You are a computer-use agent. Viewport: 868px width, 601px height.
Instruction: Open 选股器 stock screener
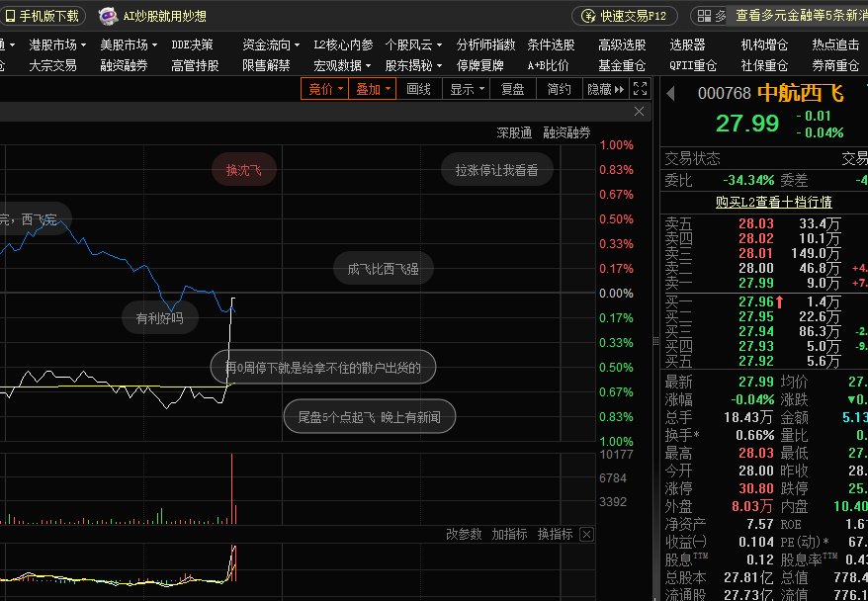687,44
